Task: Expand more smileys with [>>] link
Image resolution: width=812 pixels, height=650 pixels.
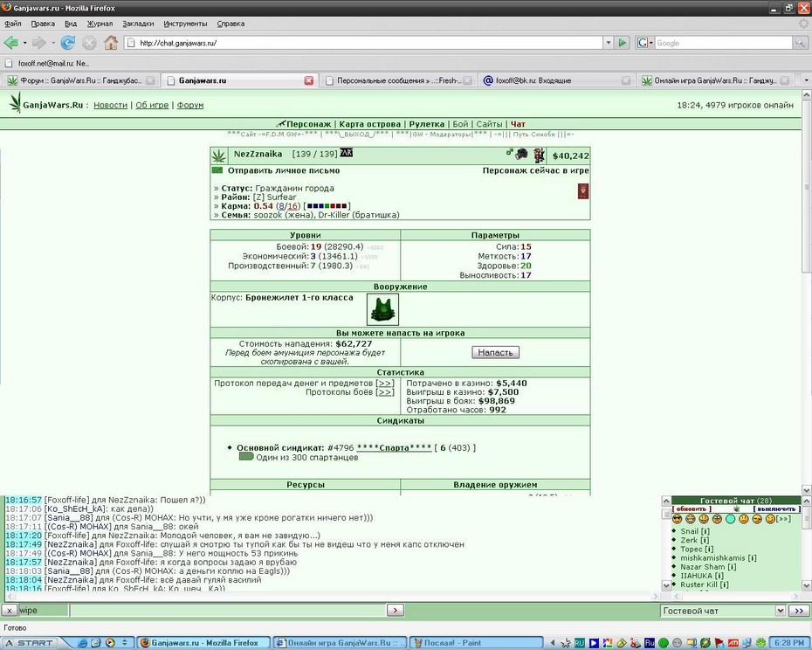Action: coord(783,519)
